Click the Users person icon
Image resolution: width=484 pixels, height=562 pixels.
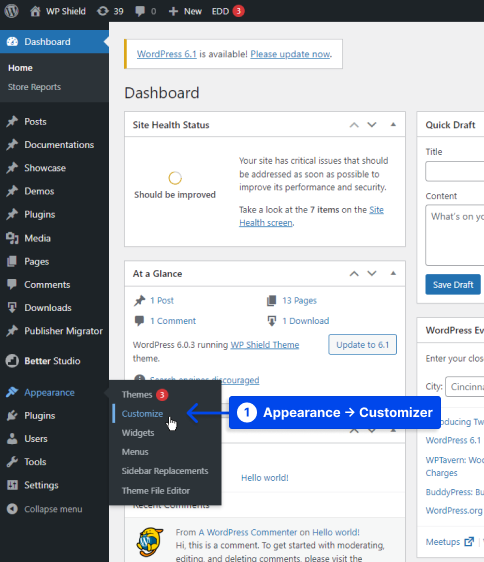12,439
